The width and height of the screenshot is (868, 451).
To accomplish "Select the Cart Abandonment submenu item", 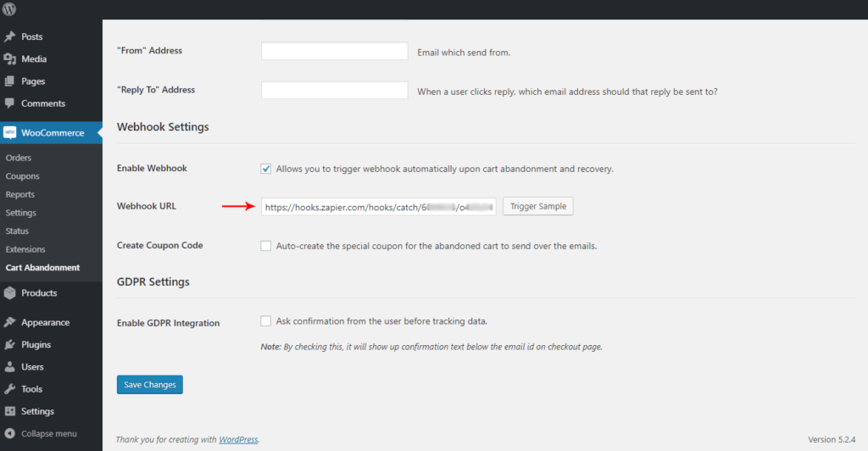I will click(x=42, y=267).
